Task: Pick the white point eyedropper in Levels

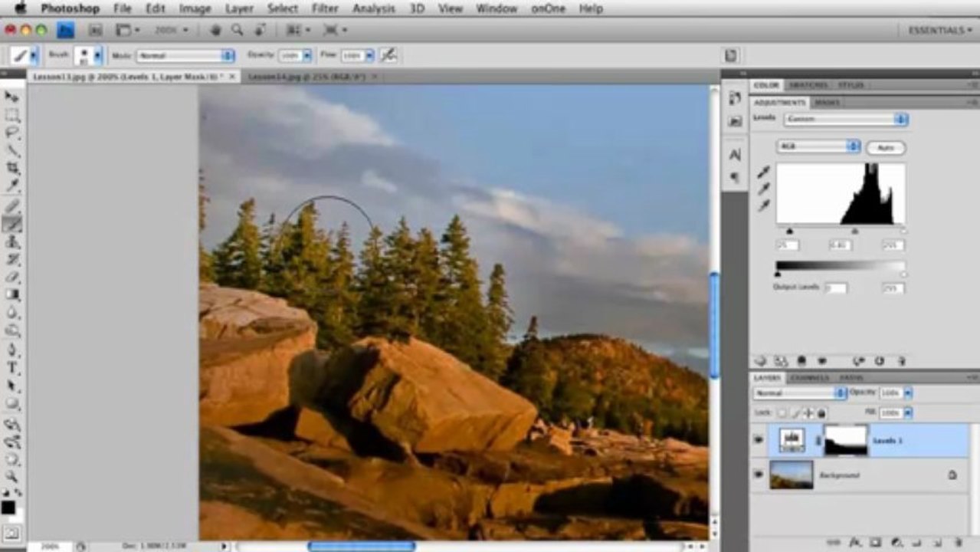Action: point(763,205)
